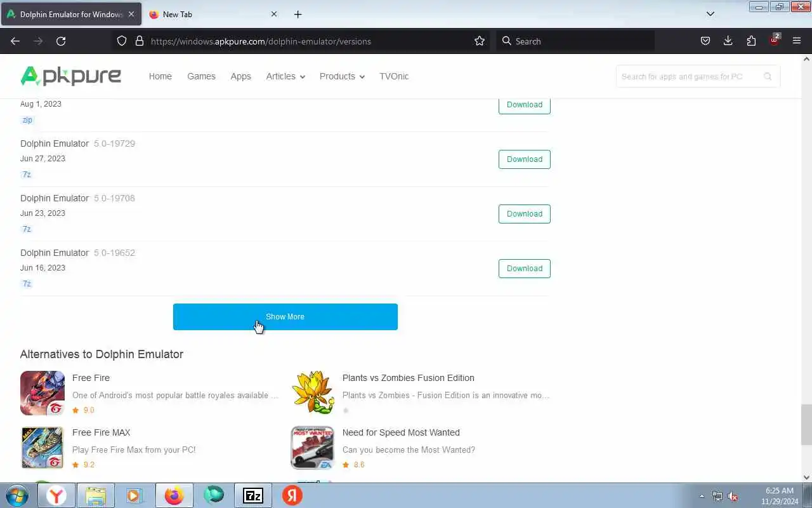Image resolution: width=812 pixels, height=508 pixels.
Task: Open Plants vs Zombies Fusion Edition link
Action: coord(409,378)
